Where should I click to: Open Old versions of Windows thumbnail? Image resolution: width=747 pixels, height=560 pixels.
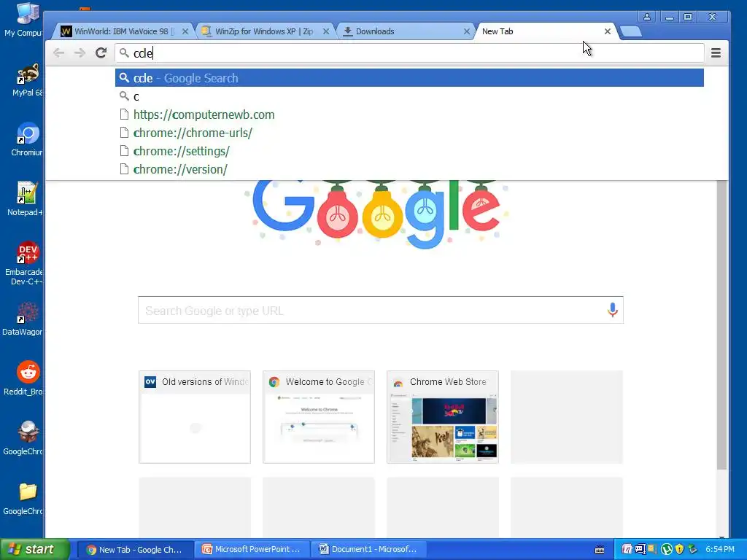pyautogui.click(x=194, y=417)
